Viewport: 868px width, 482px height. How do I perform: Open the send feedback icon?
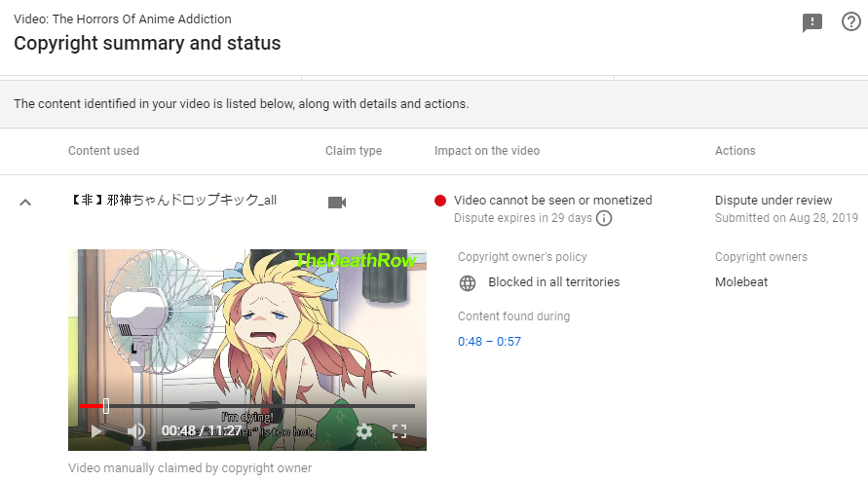(812, 22)
